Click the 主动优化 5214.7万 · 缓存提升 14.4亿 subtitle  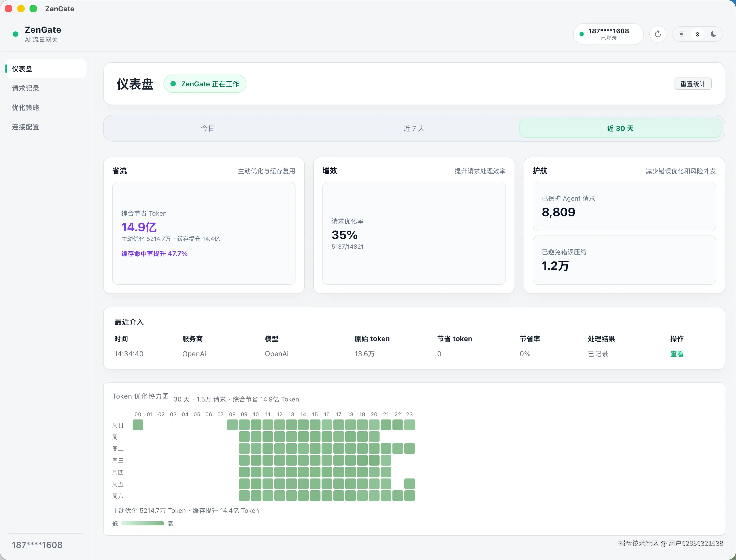tap(170, 239)
